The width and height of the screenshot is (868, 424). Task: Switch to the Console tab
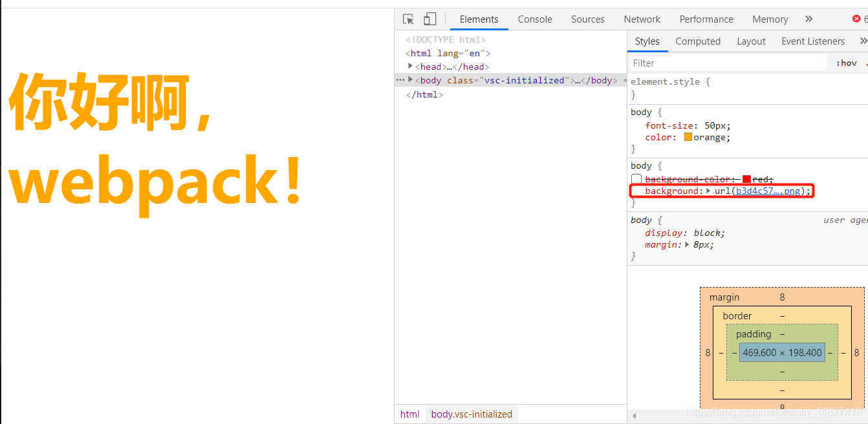point(535,19)
